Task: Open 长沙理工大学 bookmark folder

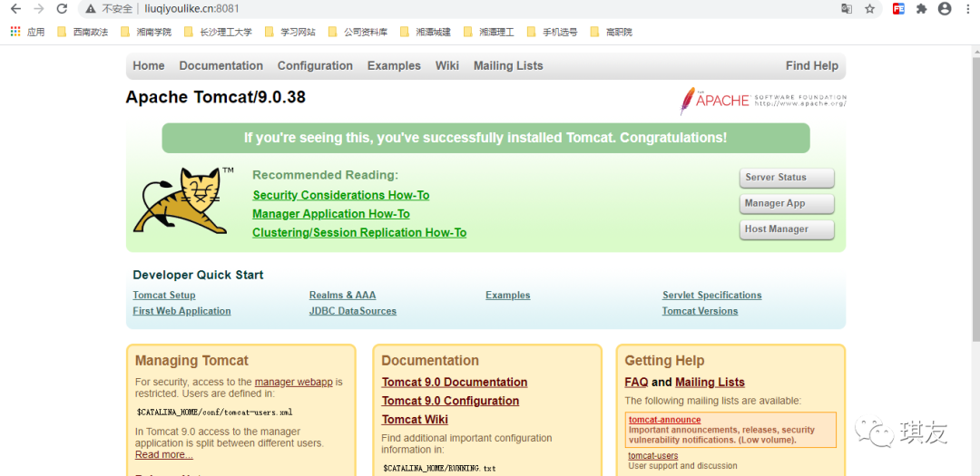Action: tap(218, 32)
